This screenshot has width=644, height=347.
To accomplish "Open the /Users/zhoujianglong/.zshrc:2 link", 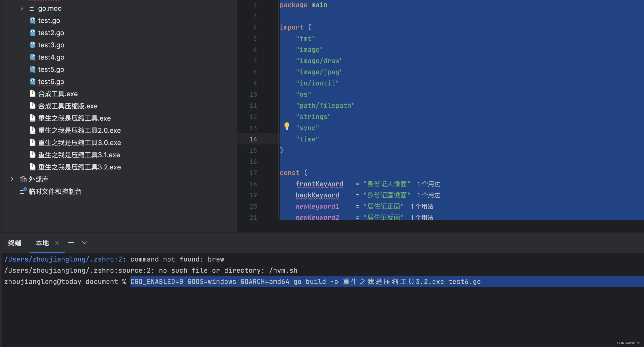I will click(x=63, y=259).
